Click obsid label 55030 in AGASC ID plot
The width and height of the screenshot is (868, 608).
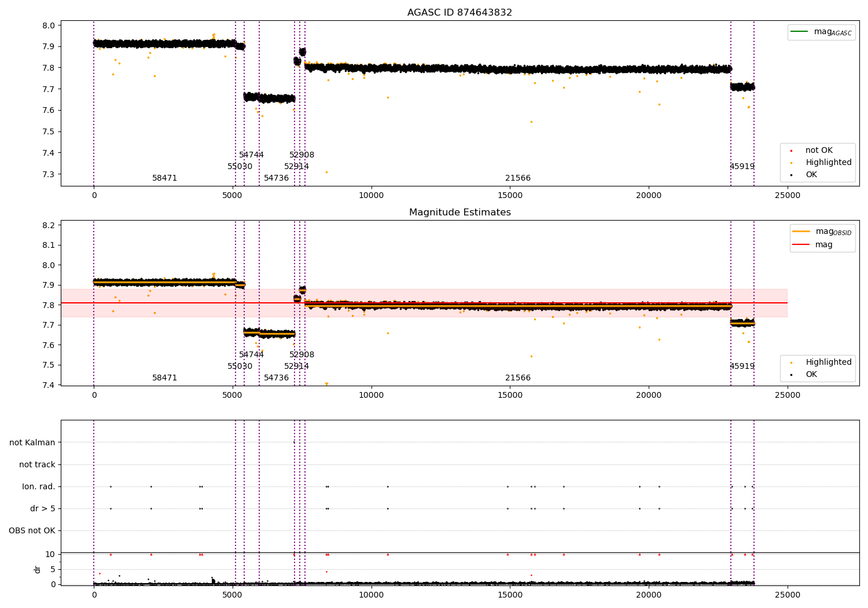240,166
